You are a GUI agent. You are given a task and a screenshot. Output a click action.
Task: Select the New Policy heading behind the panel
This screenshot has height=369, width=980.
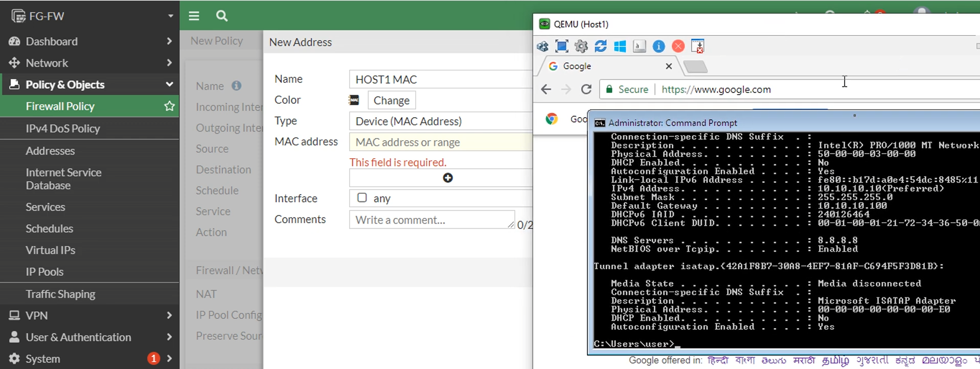[x=217, y=40]
